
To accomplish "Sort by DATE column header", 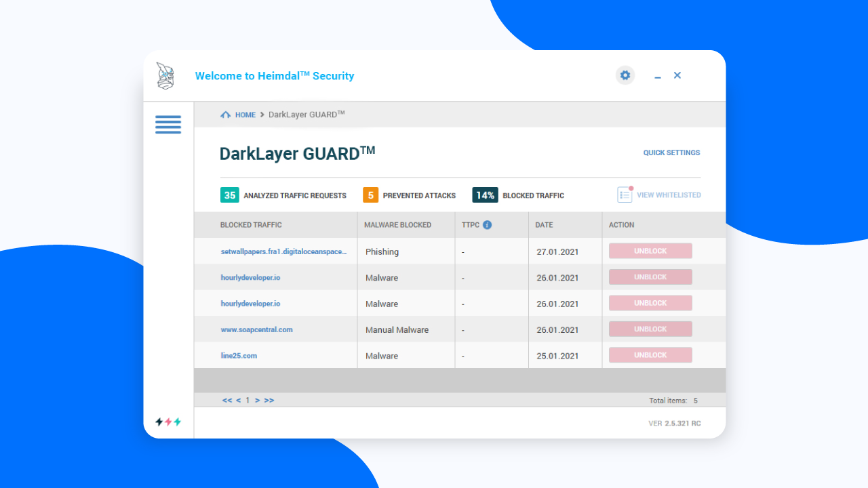I will (544, 225).
